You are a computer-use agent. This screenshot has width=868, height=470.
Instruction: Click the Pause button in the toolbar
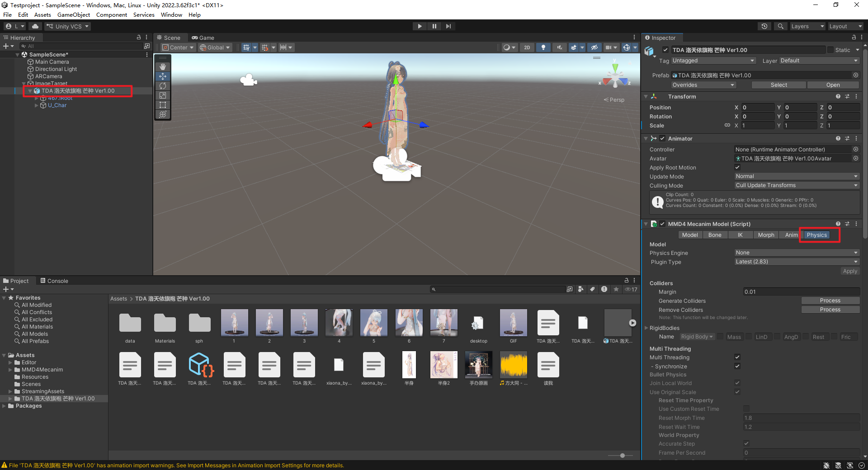pyautogui.click(x=434, y=26)
